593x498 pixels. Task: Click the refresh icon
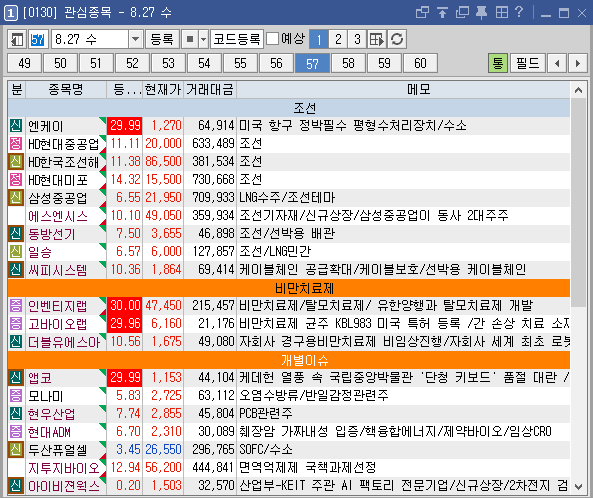pos(397,39)
